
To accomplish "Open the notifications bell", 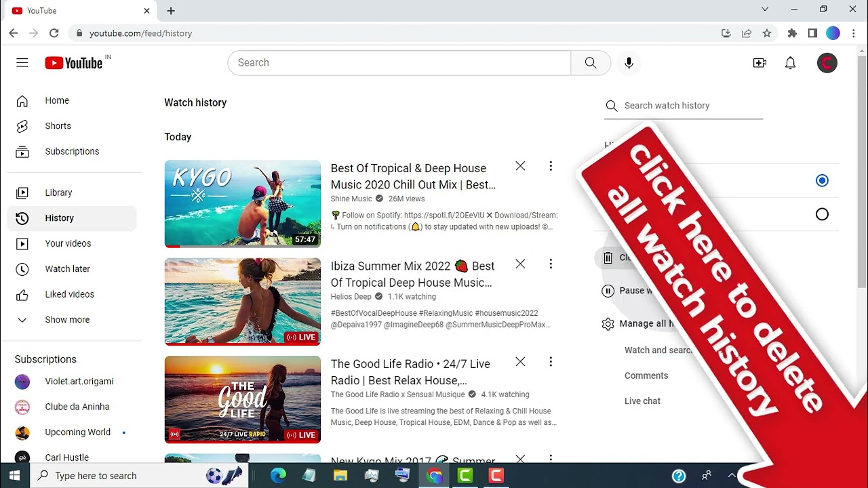I will [790, 63].
